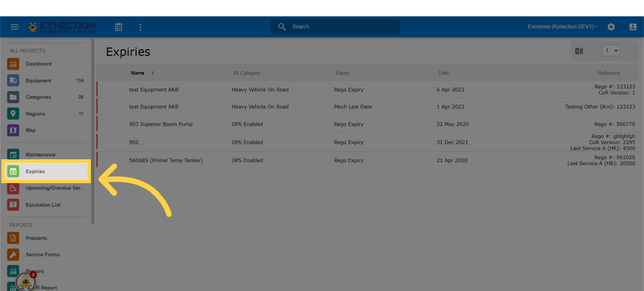Open the 56068S (Primal Temp Tanker) entry

[166, 160]
